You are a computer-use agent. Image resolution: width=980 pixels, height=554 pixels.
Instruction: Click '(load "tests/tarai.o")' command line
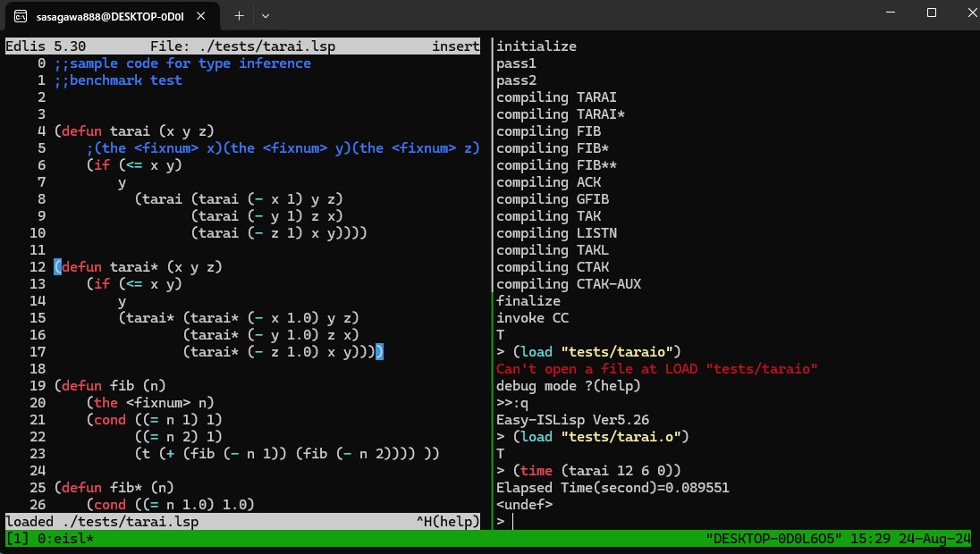601,437
